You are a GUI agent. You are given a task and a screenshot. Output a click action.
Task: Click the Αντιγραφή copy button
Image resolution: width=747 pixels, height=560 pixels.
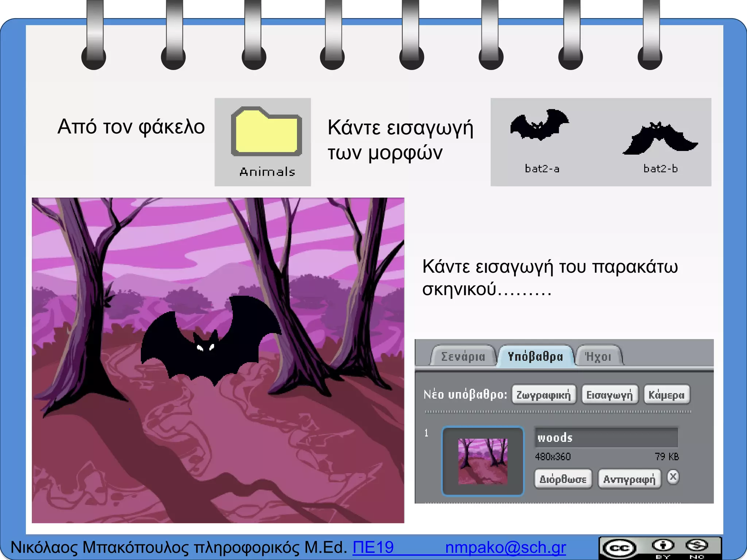629,479
